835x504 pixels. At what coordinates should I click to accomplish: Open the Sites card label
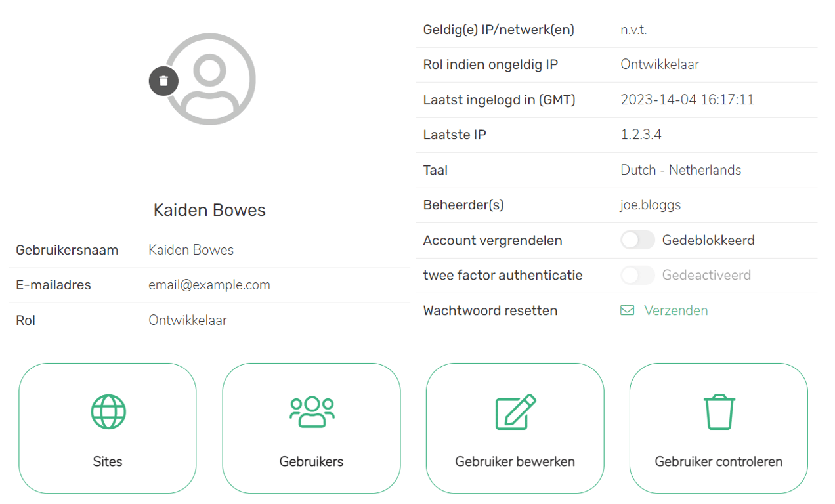point(108,461)
